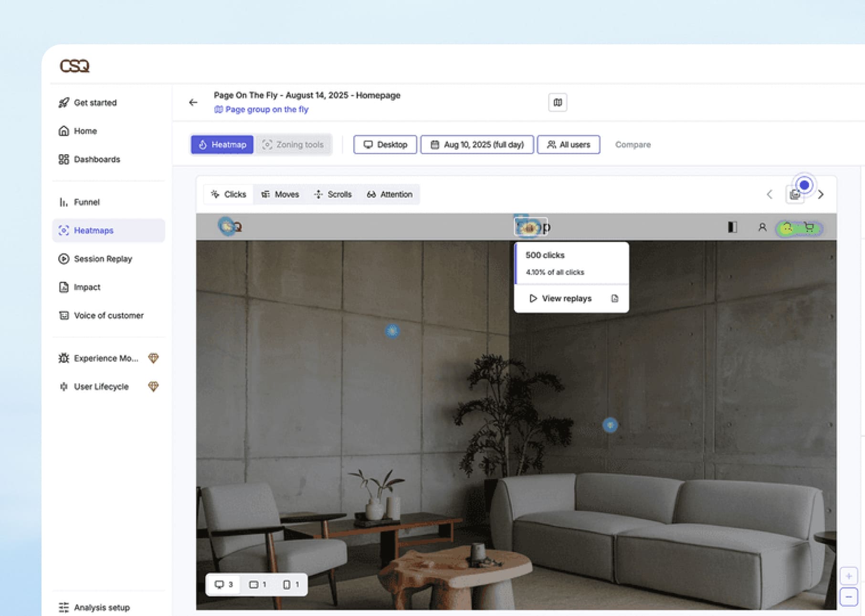Switch to Heatmap mode
Screen dimensions: 865x616
[x=222, y=145]
